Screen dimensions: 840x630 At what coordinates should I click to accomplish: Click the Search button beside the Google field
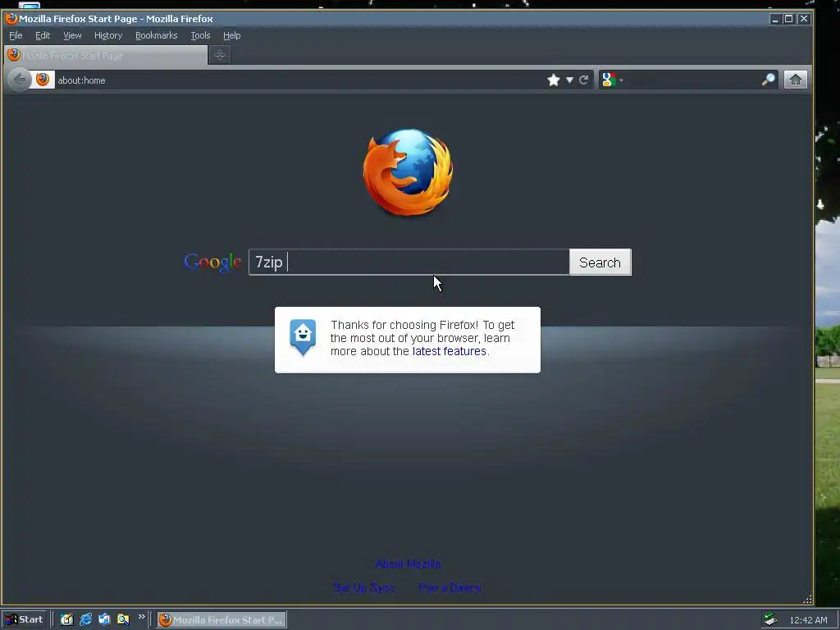(x=600, y=262)
